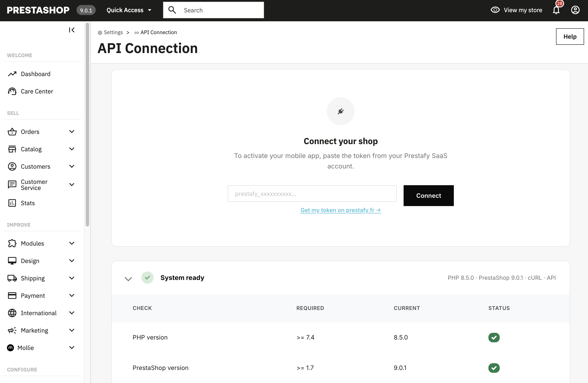
Task: Expand the Mollie submenu chevron
Action: [x=72, y=348]
